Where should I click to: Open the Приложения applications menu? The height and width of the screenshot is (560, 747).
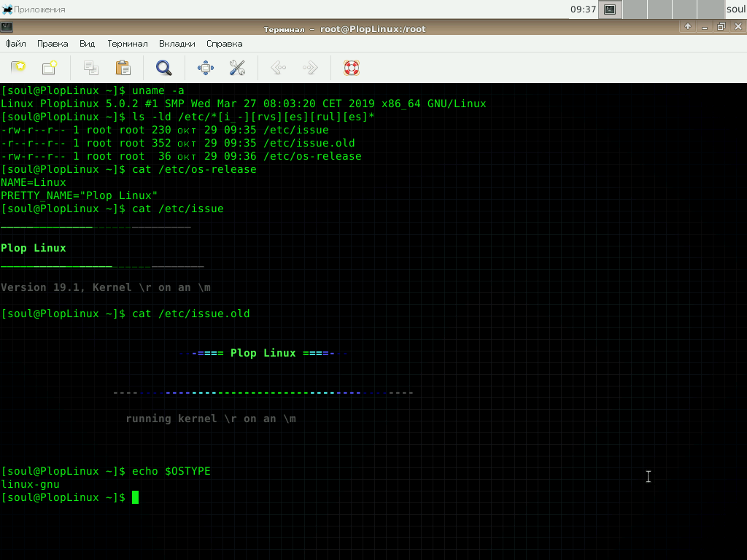[x=34, y=9]
